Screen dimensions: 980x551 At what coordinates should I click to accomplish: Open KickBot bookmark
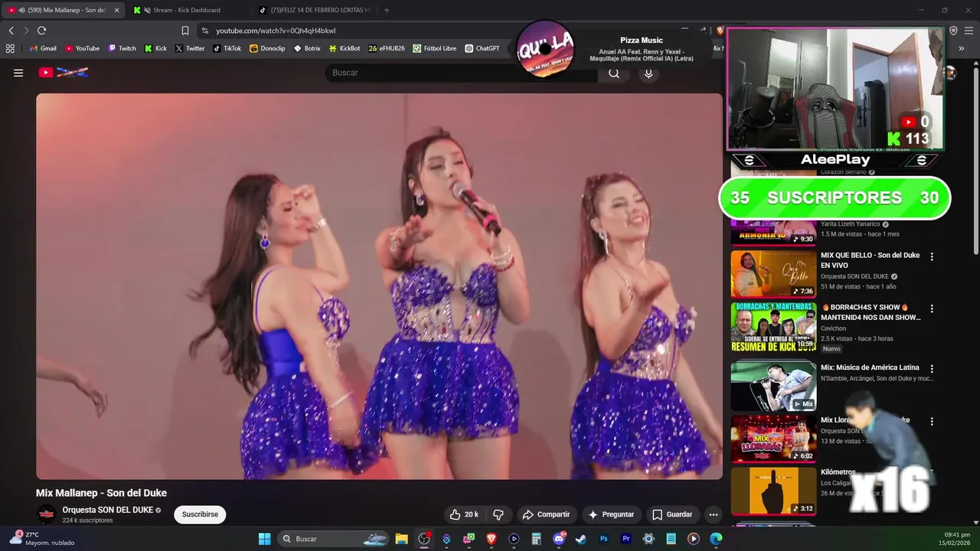coord(345,48)
